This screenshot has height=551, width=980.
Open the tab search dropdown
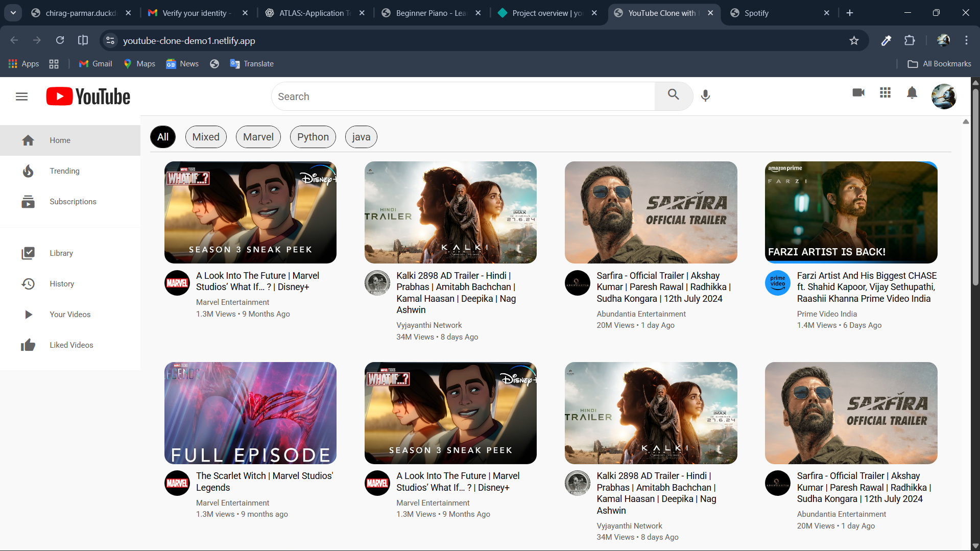tap(13, 13)
